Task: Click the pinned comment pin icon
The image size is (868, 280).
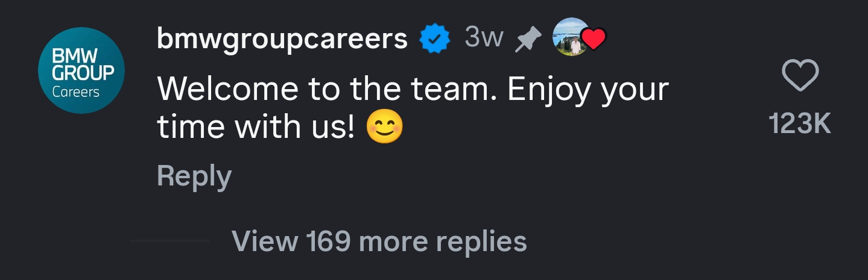Action: click(x=527, y=40)
